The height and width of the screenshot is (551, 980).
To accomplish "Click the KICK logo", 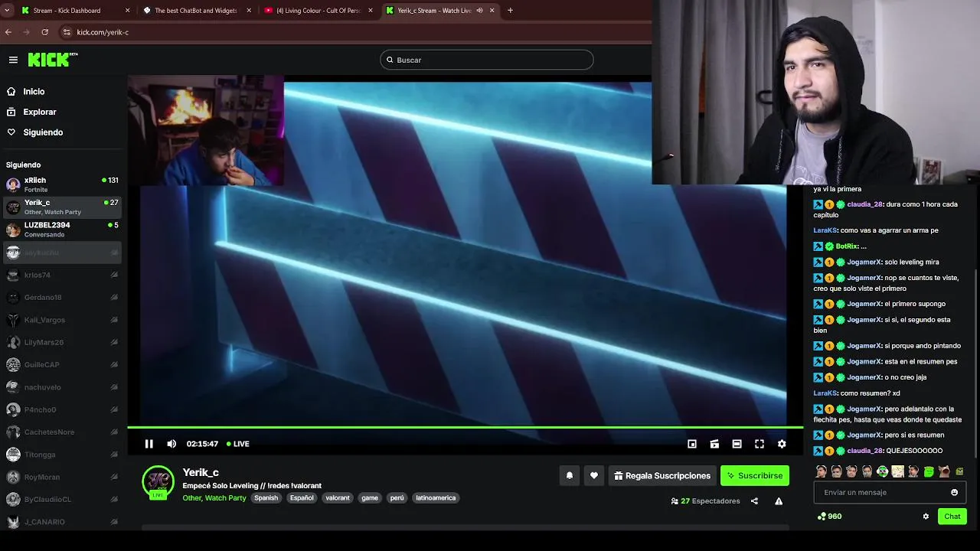I will click(x=53, y=60).
